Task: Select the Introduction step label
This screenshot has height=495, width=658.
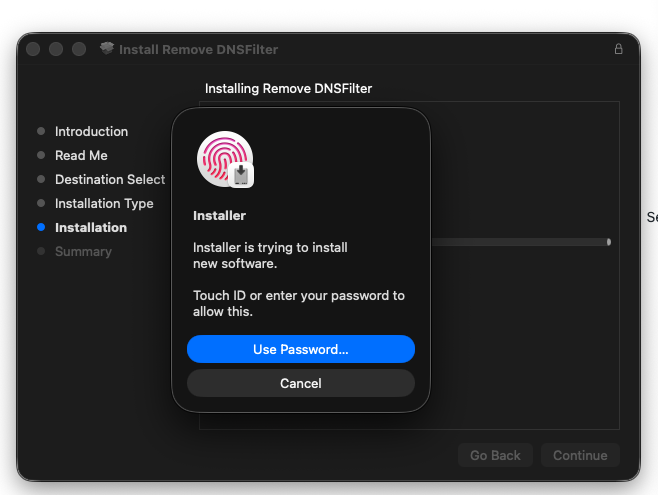Action: tap(91, 132)
